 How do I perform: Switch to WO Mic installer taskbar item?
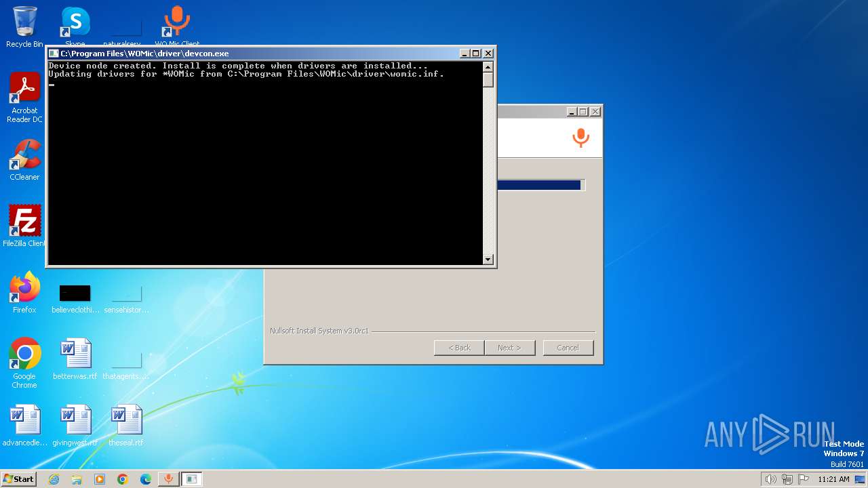(168, 479)
